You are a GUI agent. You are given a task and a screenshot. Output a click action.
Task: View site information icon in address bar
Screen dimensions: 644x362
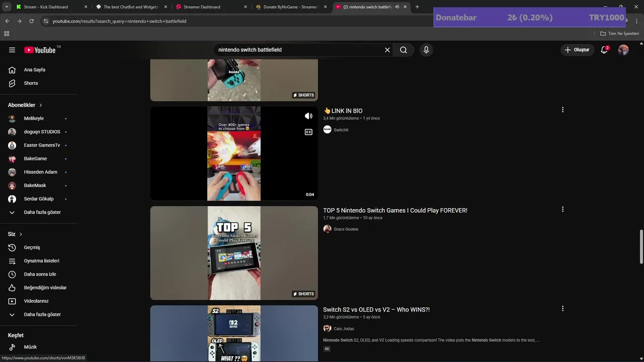46,21
